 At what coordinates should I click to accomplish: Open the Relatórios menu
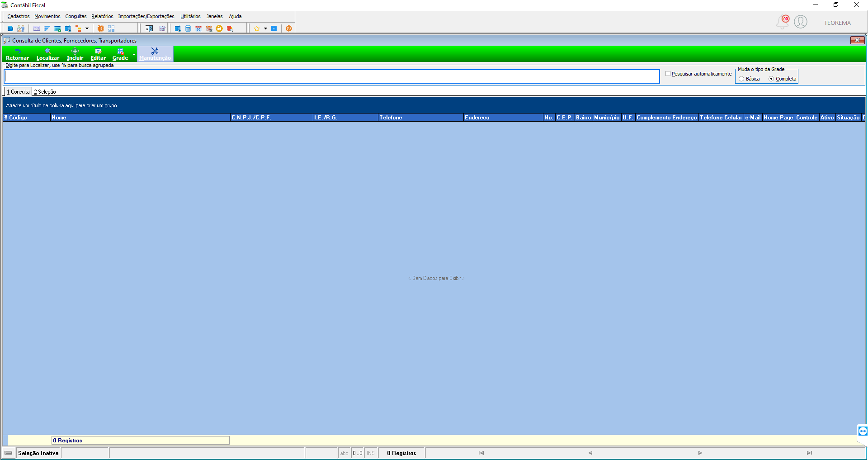tap(102, 16)
